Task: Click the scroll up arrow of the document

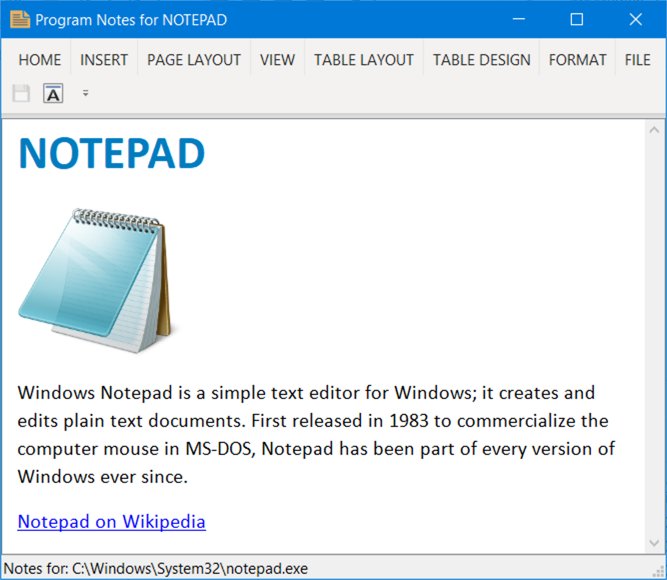Action: (x=655, y=129)
